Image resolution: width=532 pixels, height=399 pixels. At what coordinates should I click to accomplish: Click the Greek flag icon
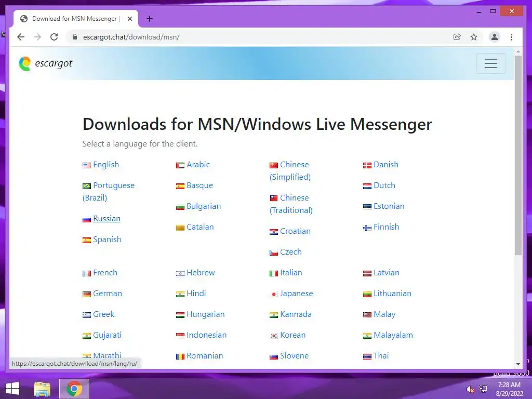click(87, 315)
